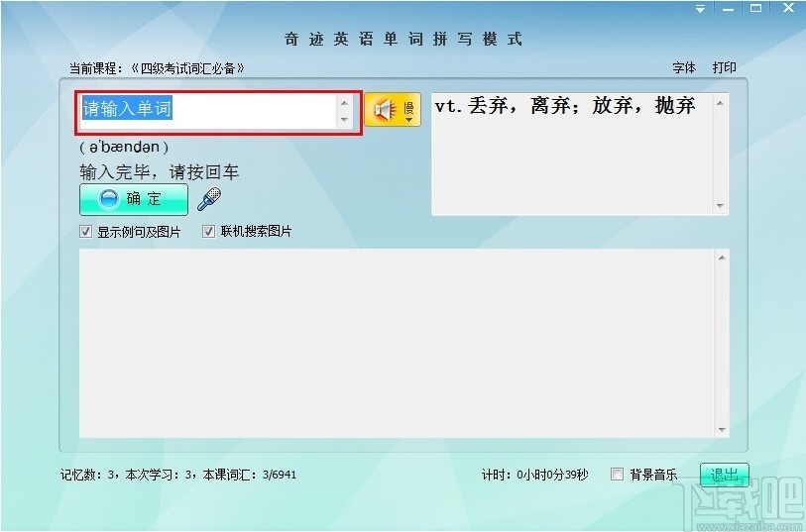
Task: Minimize the window
Action: pyautogui.click(x=728, y=9)
